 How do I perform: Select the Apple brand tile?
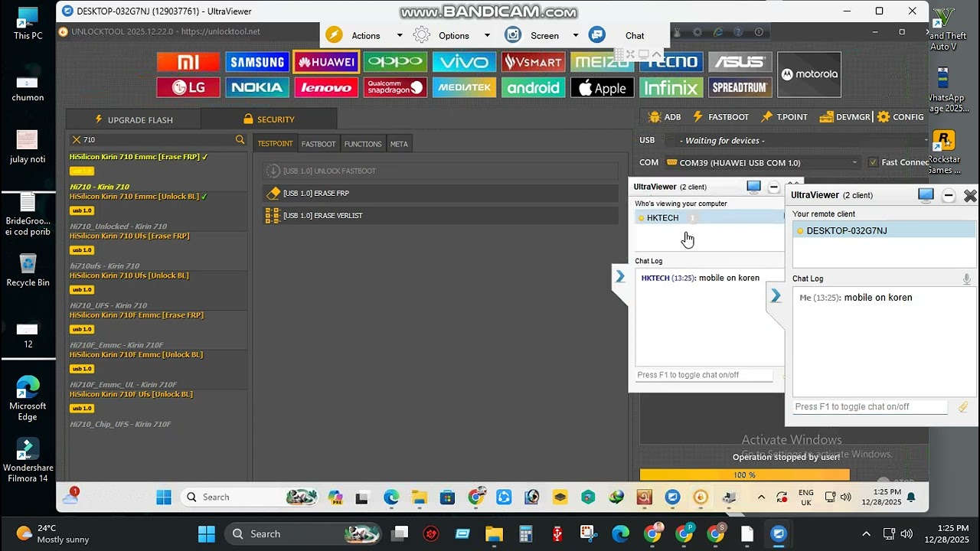point(602,87)
